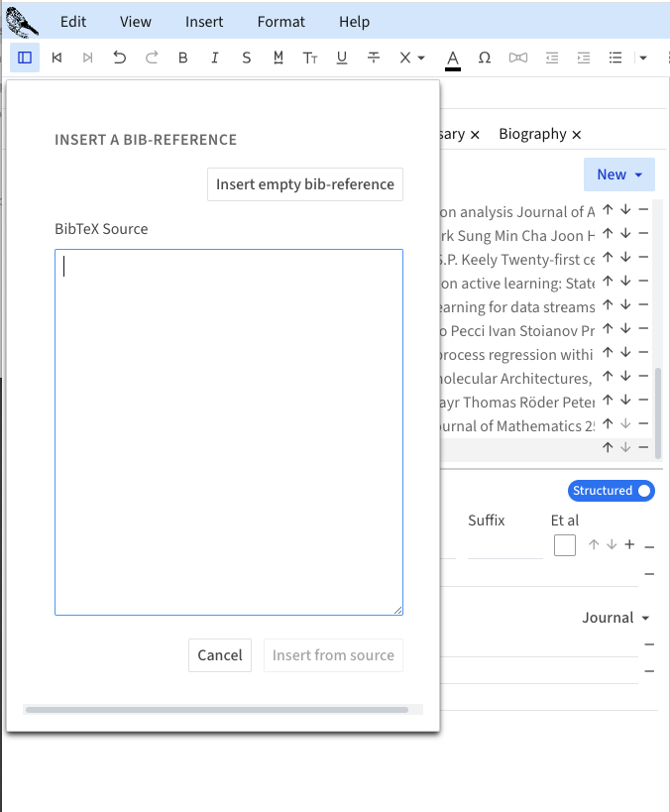
Task: Toggle the sidebar panel icon in toolbar
Action: (x=25, y=58)
